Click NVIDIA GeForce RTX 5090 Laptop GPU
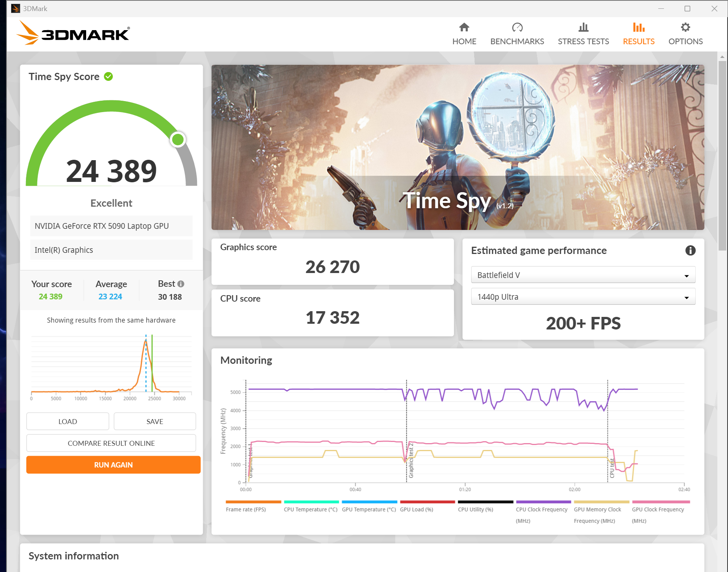 pyautogui.click(x=111, y=226)
